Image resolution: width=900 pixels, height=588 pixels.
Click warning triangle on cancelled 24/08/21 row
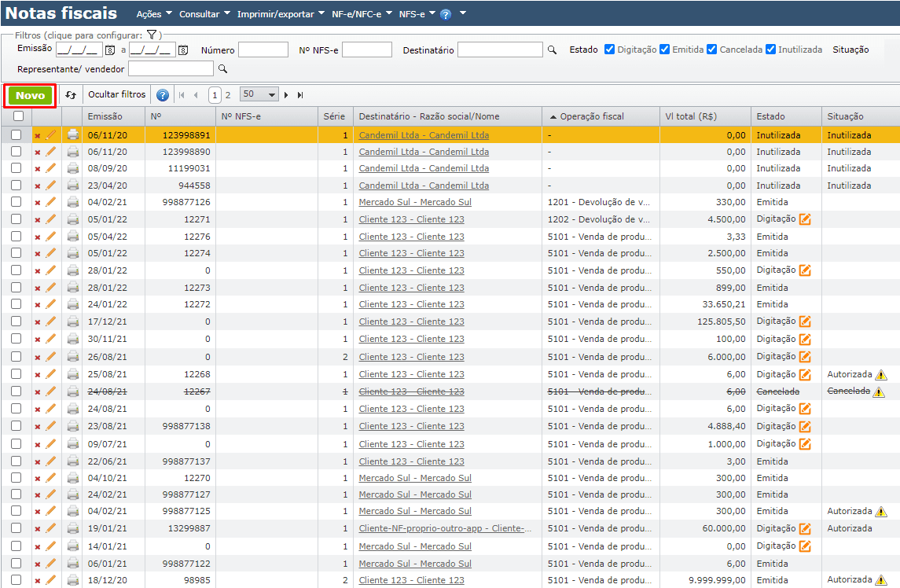click(880, 391)
